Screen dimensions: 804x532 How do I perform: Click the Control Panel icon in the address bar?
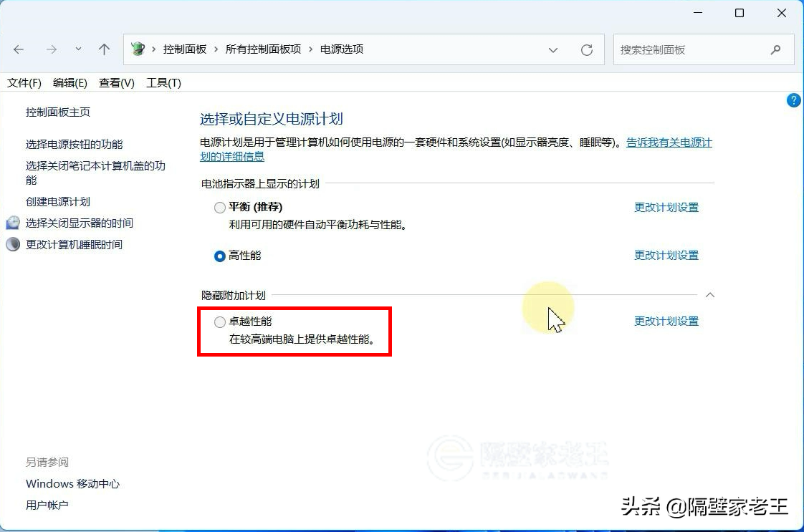139,49
